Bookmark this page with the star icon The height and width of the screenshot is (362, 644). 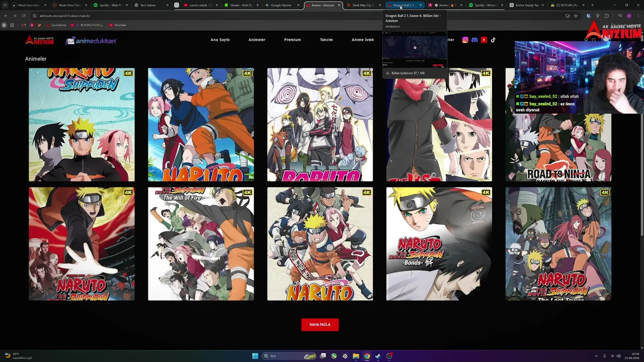[x=576, y=16]
